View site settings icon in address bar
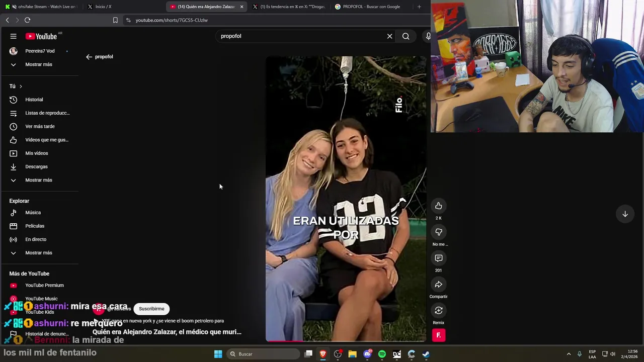Image resolution: width=644 pixels, height=362 pixels. [128, 20]
